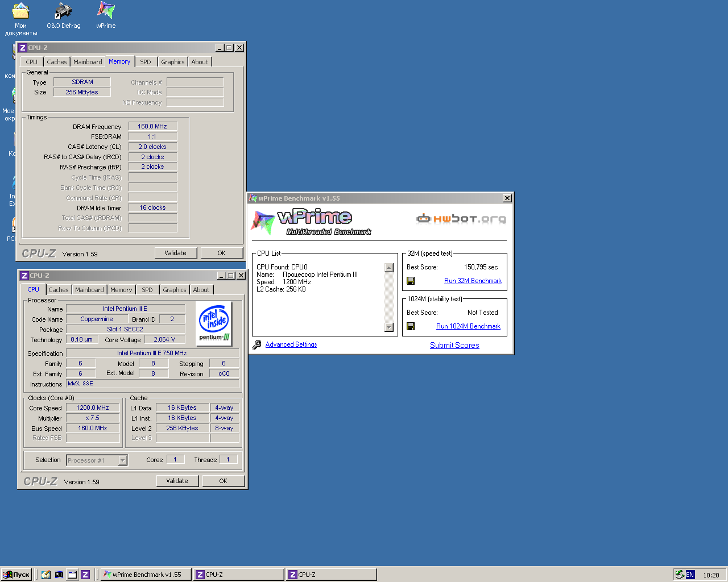Open the wPrime desktop shortcut
The width and height of the screenshot is (728, 582).
click(106, 15)
